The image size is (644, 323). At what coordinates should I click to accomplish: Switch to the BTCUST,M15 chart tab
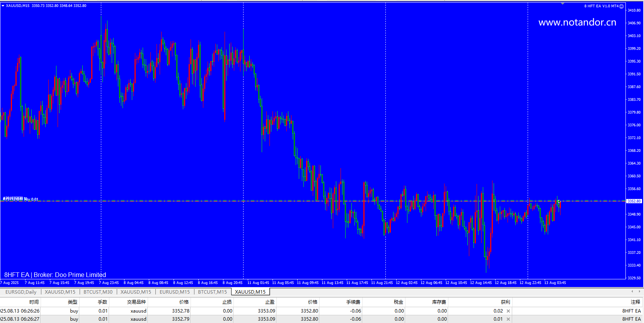tap(213, 292)
